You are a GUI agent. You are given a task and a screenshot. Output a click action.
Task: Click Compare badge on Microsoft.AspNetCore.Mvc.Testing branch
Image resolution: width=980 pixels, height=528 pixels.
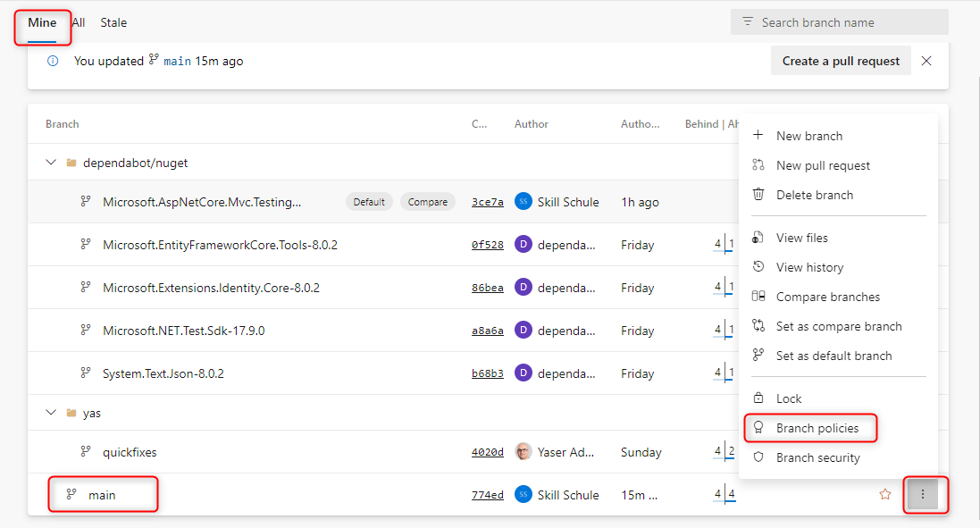428,202
